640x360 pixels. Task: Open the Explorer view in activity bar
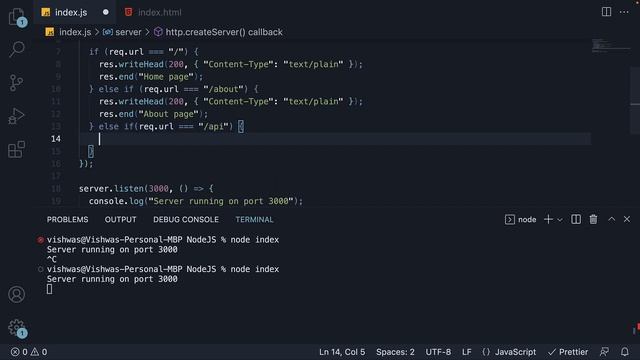tap(17, 17)
